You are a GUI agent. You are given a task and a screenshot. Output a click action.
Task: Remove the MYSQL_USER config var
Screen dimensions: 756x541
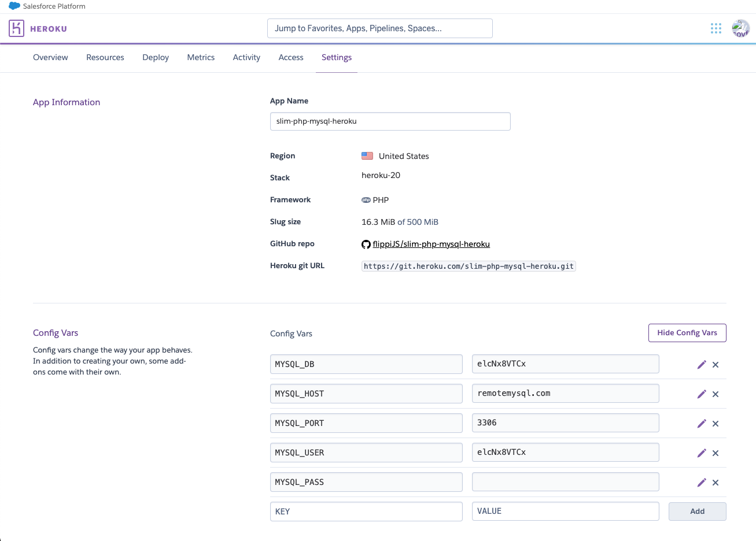tap(716, 453)
